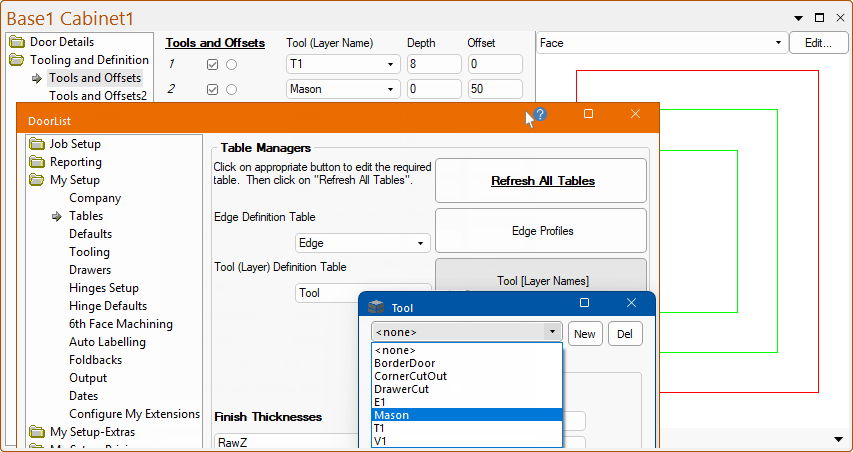Click the Edit... button
Screen dimensions: 853x452
(x=818, y=43)
